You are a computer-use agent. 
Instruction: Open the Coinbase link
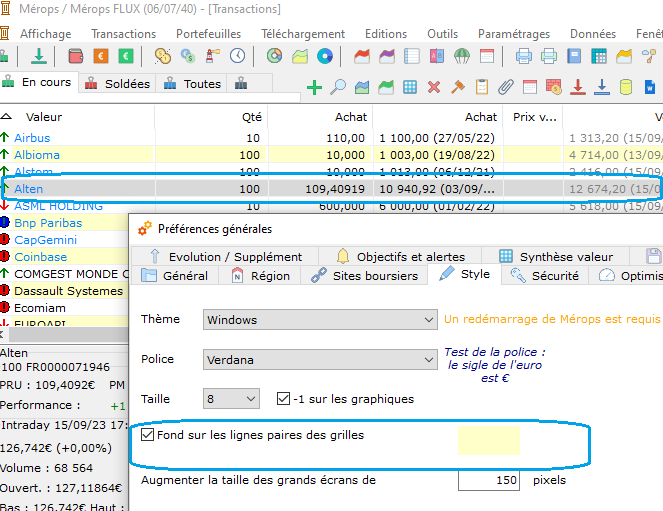[41, 257]
